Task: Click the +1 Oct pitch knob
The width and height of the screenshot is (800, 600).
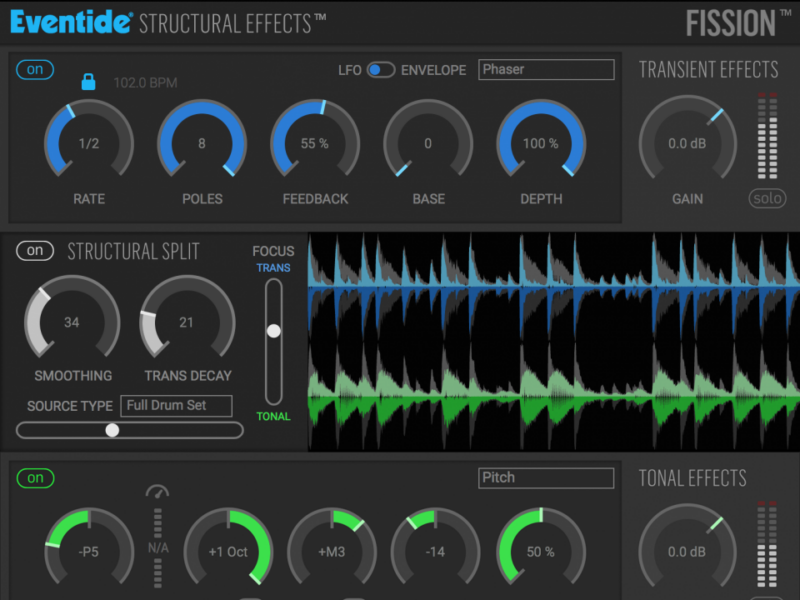Action: click(228, 552)
